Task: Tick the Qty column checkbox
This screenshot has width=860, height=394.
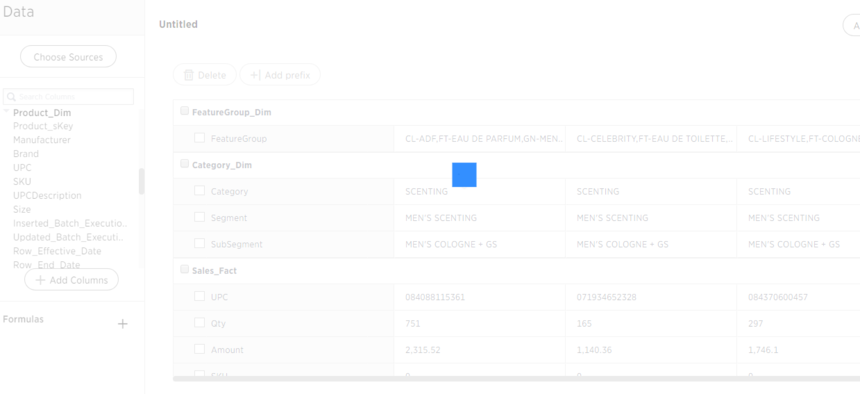Action: coord(200,322)
